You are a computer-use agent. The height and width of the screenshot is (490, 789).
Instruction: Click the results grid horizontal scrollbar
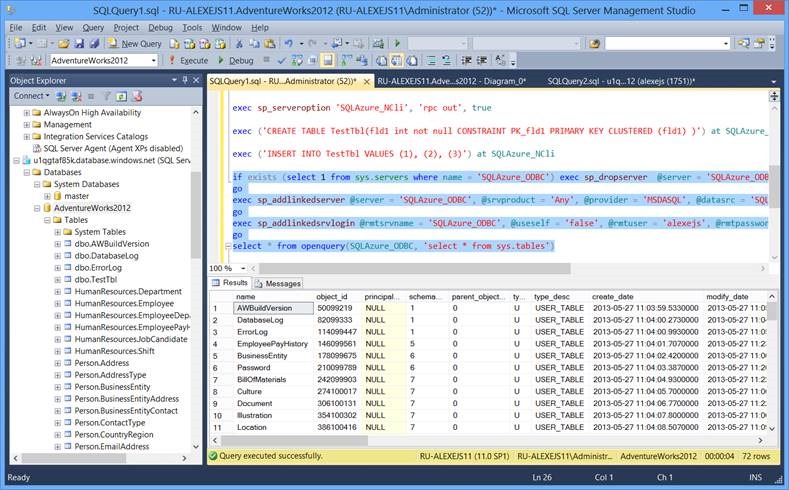point(294,440)
